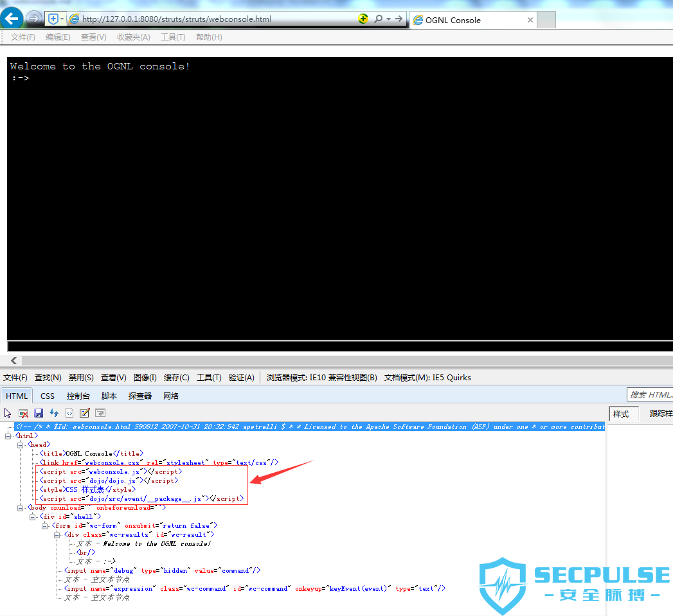Click the element source code document icon
673x616 pixels.
pyautogui.click(x=69, y=413)
